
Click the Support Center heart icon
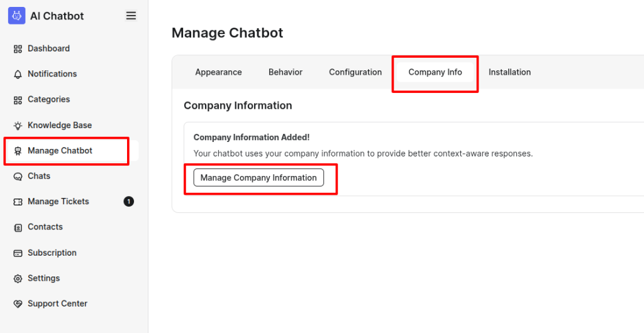pos(18,304)
